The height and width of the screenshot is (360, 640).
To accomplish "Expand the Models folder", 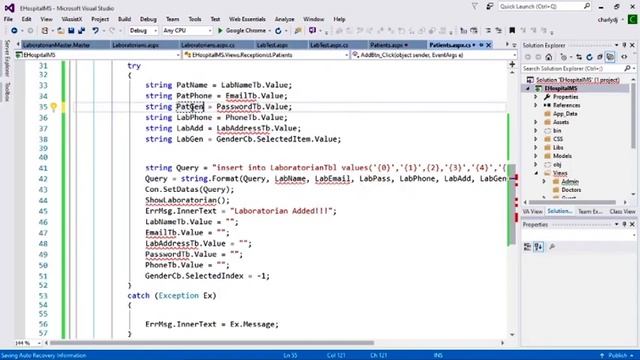I will tap(536, 156).
